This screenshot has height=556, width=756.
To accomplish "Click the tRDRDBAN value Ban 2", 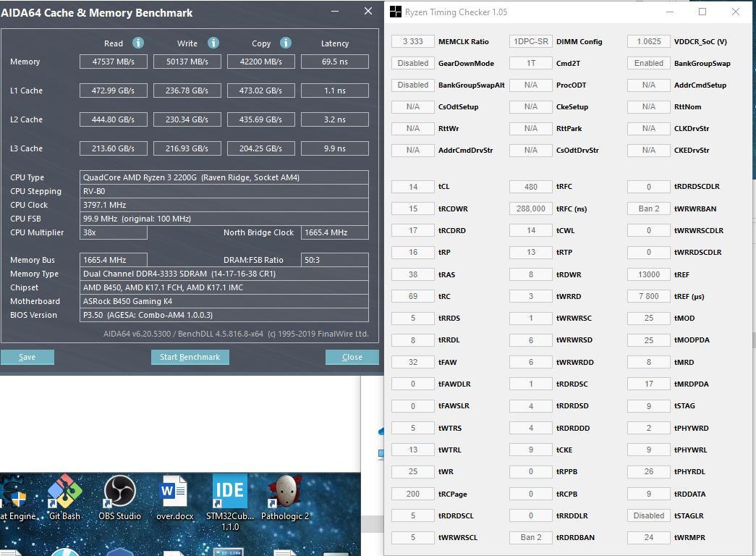I will click(531, 537).
